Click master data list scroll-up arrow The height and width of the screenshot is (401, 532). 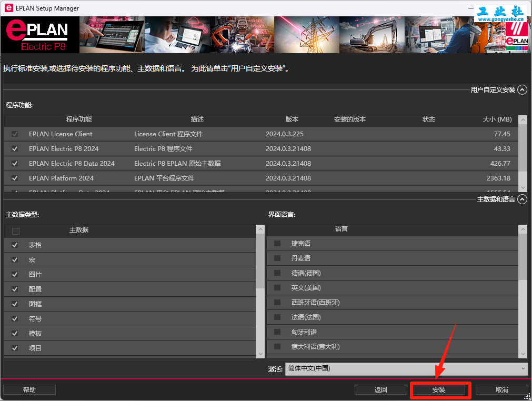coord(260,229)
